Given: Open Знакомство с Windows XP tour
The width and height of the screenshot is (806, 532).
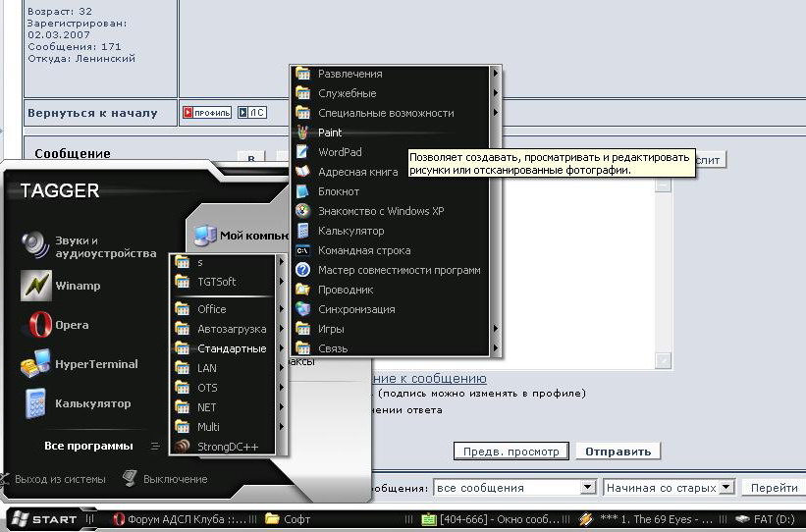Looking at the screenshot, I should tap(391, 211).
